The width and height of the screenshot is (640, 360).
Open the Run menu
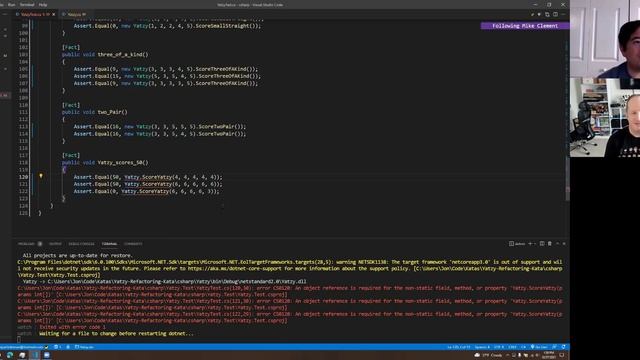click(x=11, y=5)
